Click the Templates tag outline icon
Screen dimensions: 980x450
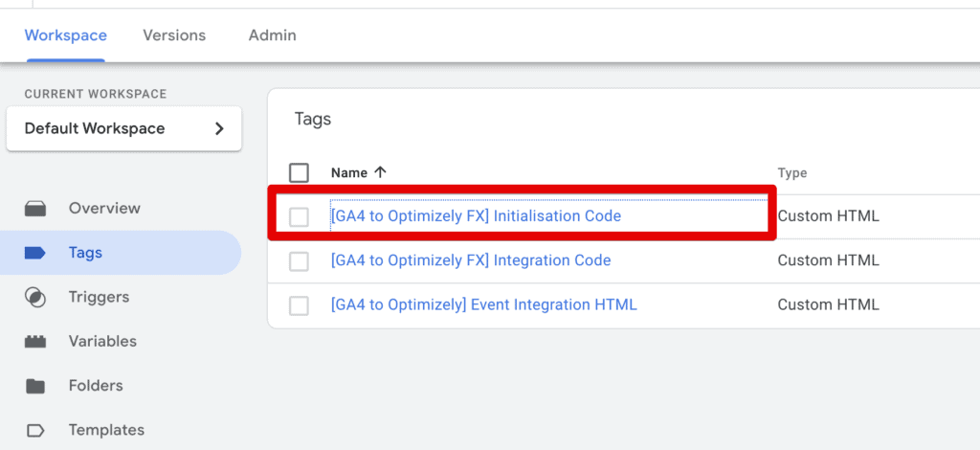(35, 430)
